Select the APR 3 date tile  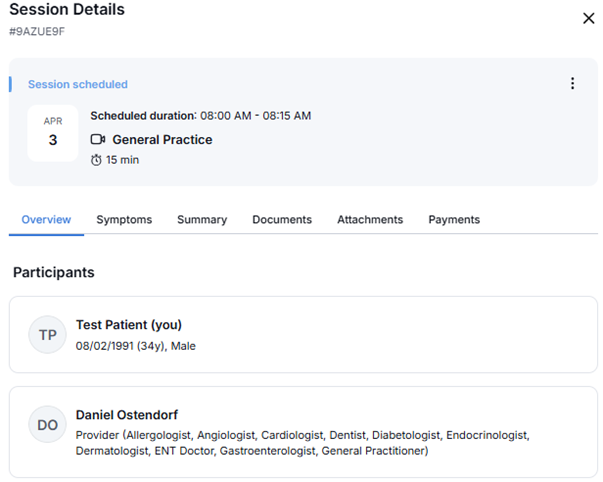[x=52, y=133]
